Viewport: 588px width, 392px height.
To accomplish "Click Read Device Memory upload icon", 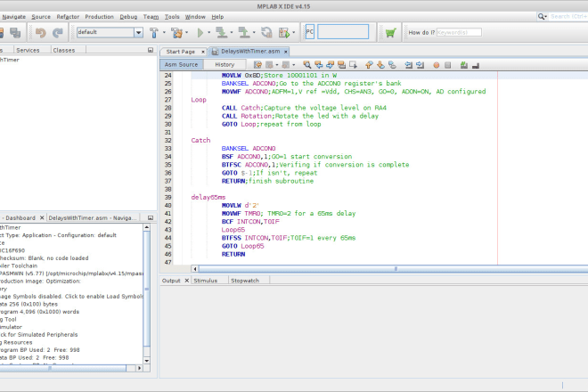I will (x=244, y=33).
